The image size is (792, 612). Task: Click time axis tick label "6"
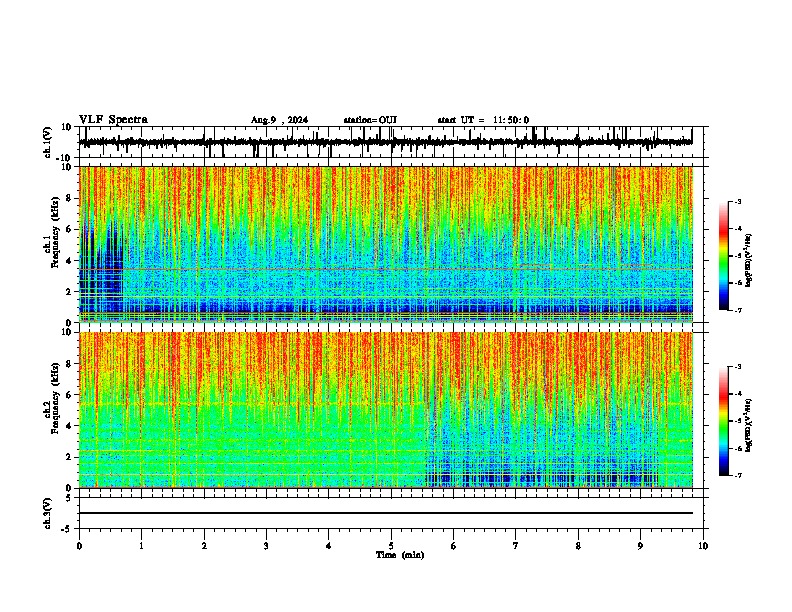coord(453,546)
